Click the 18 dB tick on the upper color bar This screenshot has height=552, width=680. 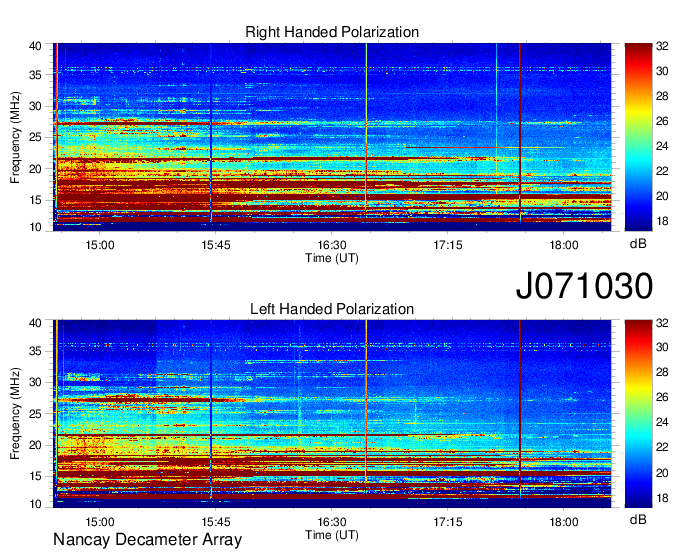click(662, 222)
